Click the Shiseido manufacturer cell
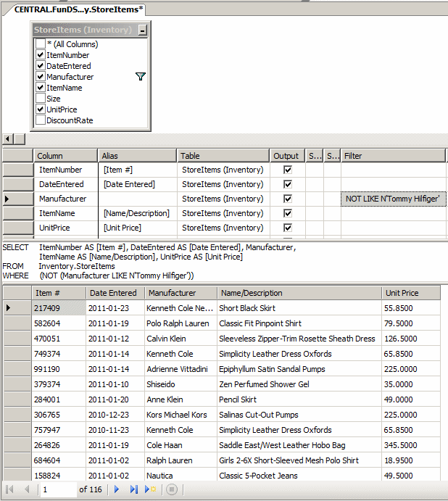Viewport: 448px width, 501px height. coord(181,384)
